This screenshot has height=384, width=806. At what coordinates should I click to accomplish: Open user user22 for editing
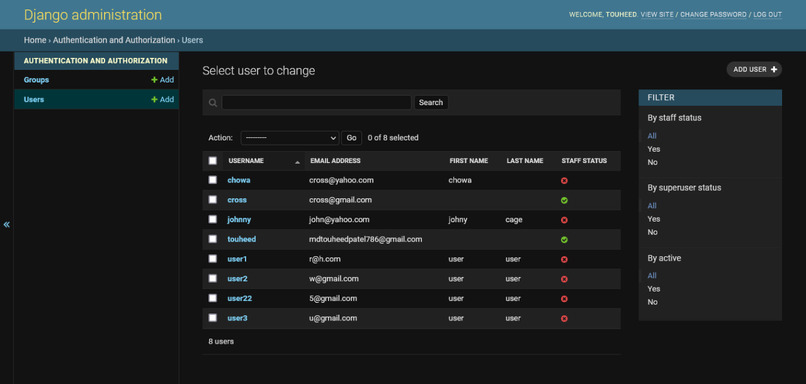pyautogui.click(x=240, y=299)
